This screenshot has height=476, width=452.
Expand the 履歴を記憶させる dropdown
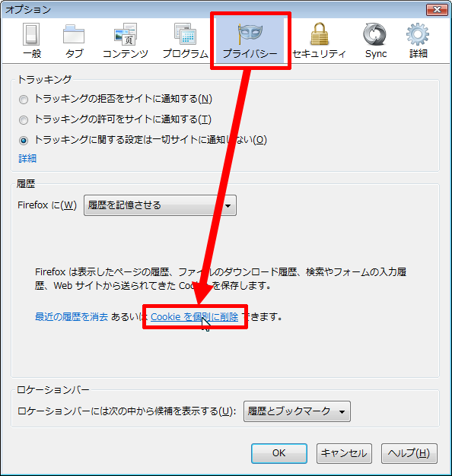point(160,205)
